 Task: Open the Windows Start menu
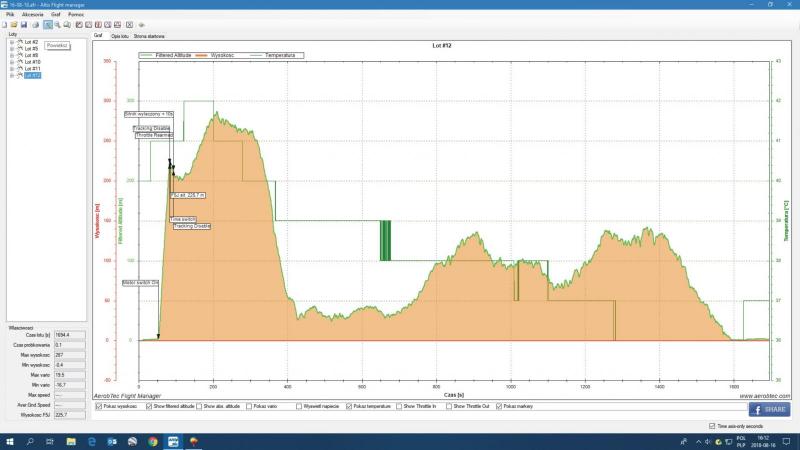[9, 440]
